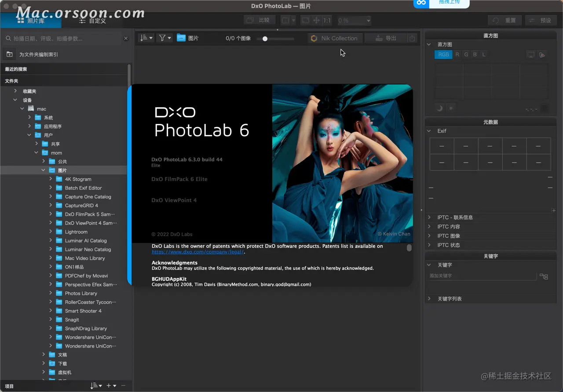
Task: Select the Lightroom folder
Action: [76, 232]
